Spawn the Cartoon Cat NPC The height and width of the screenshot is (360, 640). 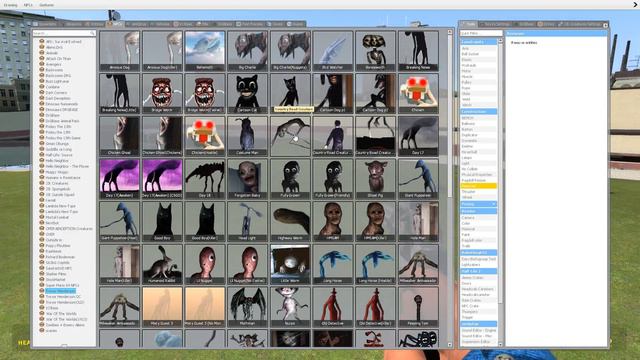(247, 93)
